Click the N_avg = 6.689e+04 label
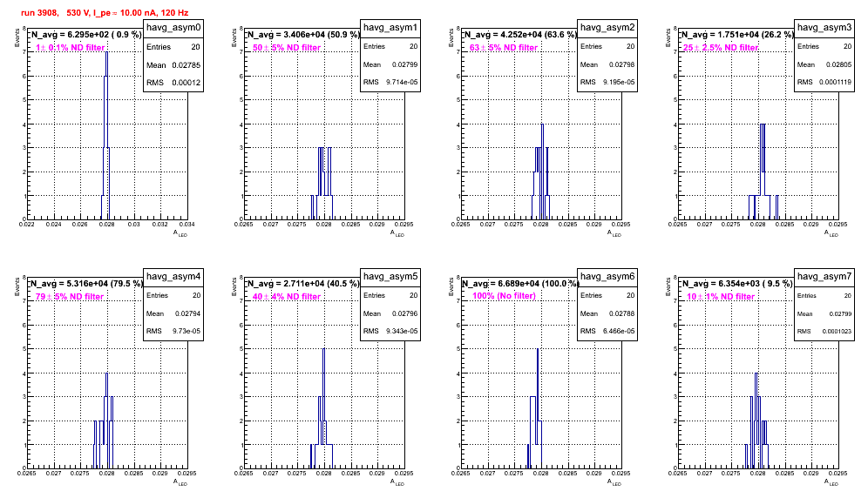Viewport: 868px width, 498px height. [x=520, y=283]
